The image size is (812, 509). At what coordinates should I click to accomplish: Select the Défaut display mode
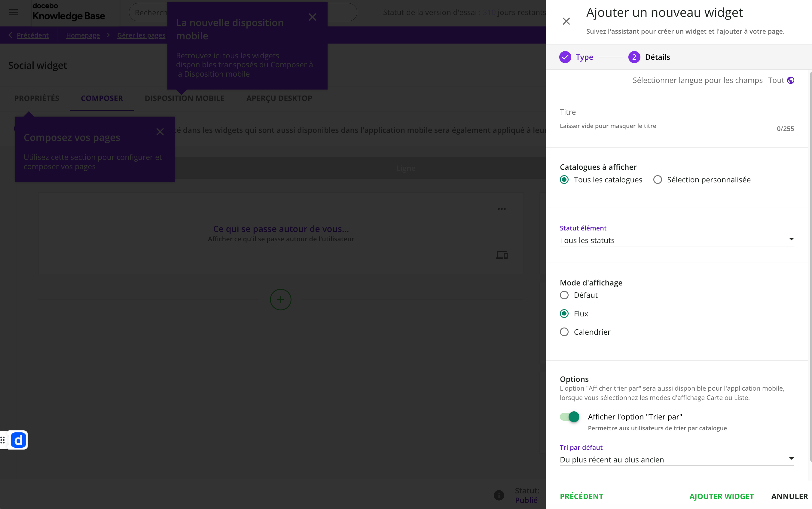pyautogui.click(x=564, y=295)
